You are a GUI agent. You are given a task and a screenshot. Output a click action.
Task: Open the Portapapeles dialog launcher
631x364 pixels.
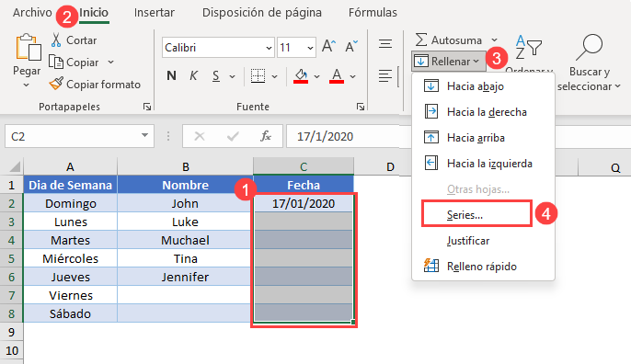tap(147, 107)
